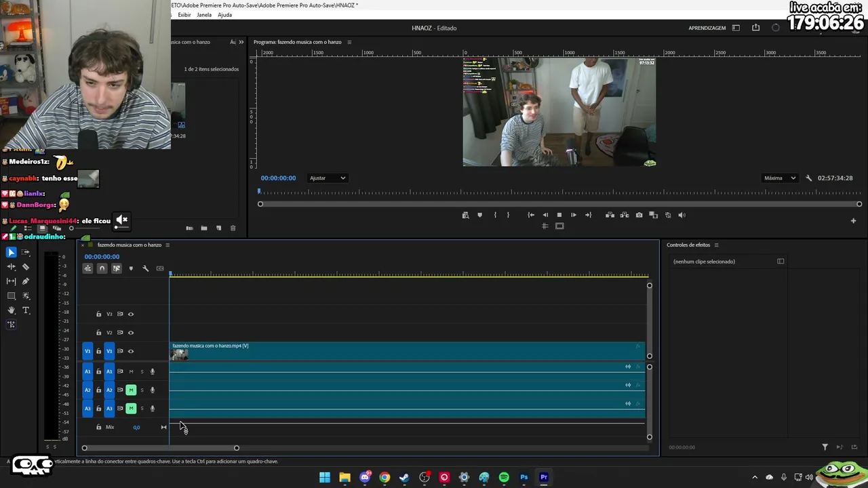This screenshot has height=488, width=868.
Task: Open the Program monitor panel menu
Action: (349, 42)
